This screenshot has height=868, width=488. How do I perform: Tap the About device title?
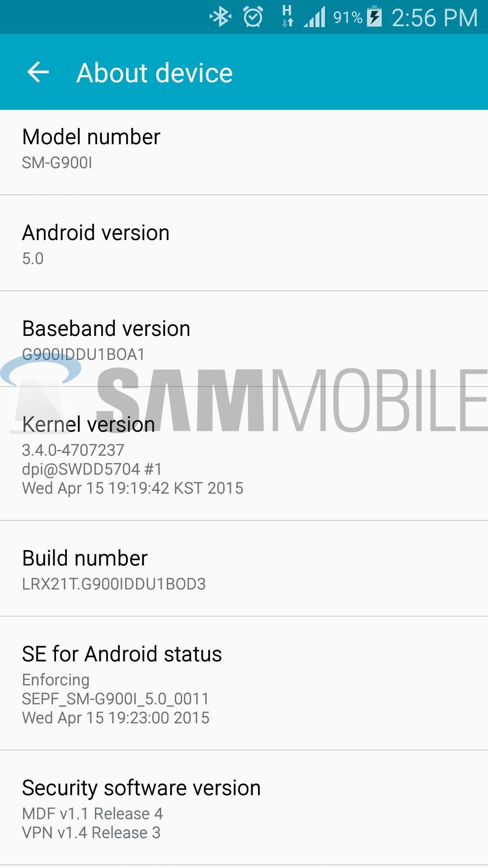click(x=155, y=73)
